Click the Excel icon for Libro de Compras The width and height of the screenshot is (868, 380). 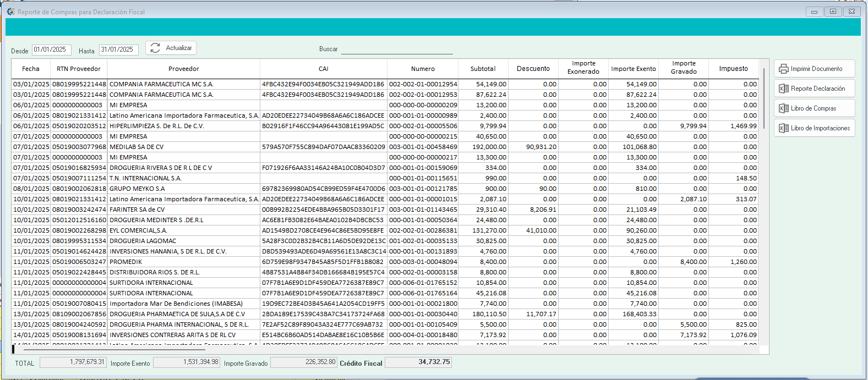click(783, 108)
